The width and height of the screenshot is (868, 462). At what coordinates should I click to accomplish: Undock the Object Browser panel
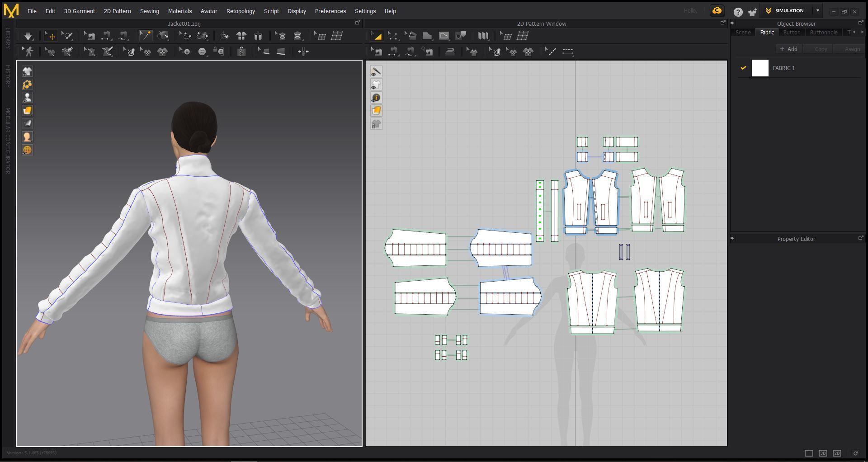coord(860,23)
